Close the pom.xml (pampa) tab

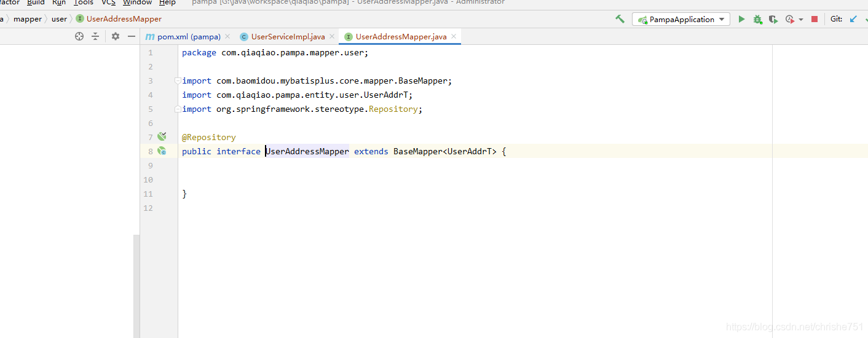tap(227, 37)
